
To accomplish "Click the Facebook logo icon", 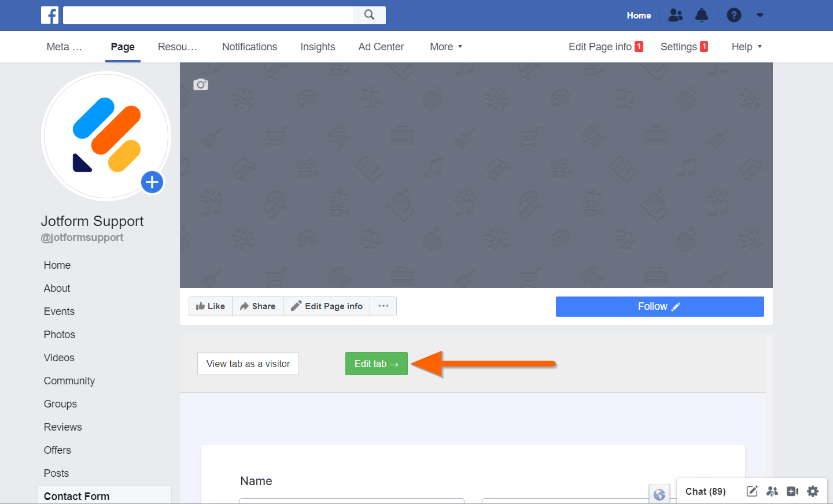I will point(50,15).
